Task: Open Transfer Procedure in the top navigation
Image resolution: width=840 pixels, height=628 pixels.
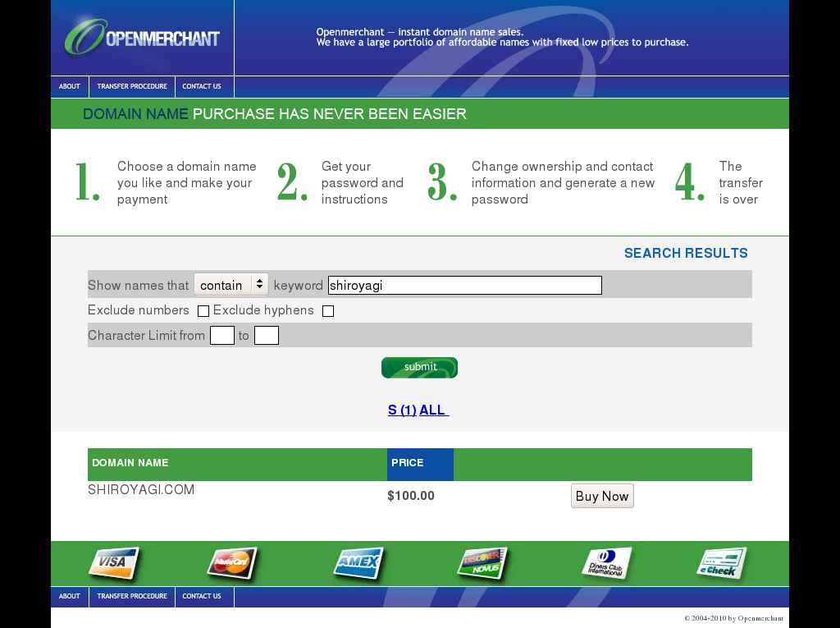Action: click(132, 86)
